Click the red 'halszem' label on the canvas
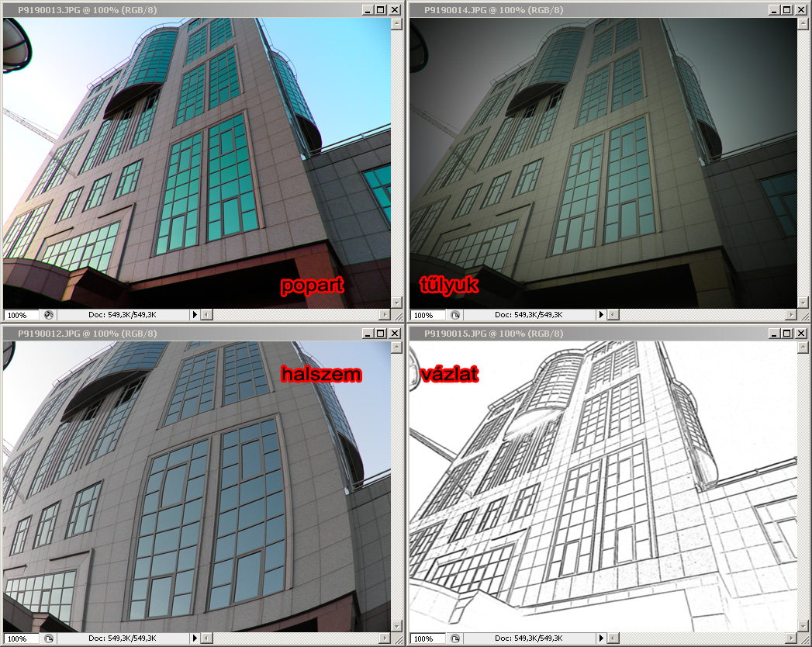This screenshot has width=812, height=647. 321,374
